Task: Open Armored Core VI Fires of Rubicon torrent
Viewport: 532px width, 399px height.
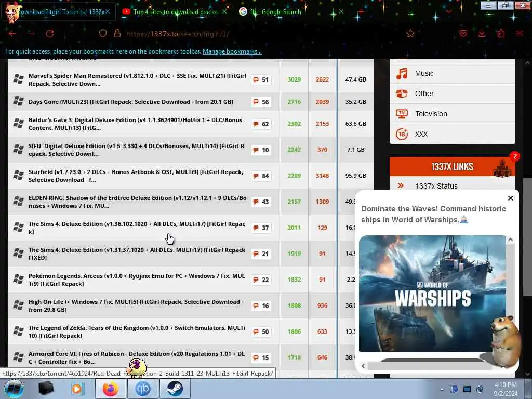Action: pos(137,357)
